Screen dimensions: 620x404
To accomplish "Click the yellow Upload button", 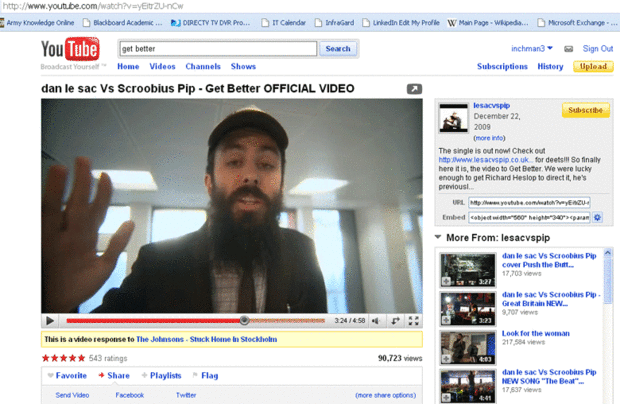I will [593, 66].
